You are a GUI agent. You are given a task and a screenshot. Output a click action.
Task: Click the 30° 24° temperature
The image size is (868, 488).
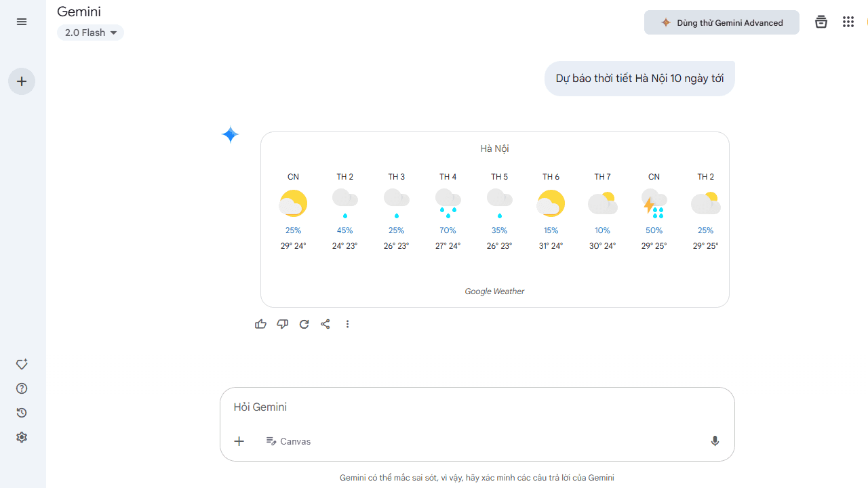tap(603, 246)
